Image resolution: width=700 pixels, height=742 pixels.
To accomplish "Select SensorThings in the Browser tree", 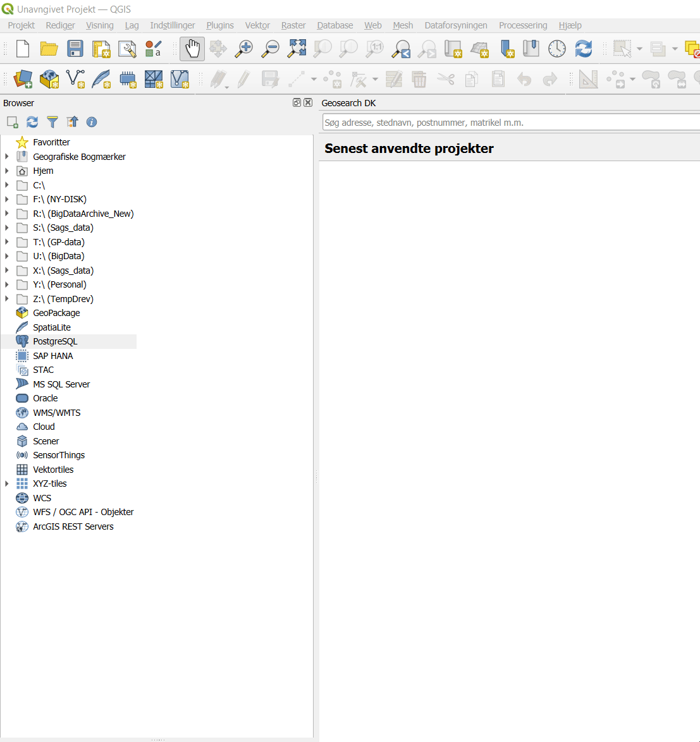I will (59, 455).
